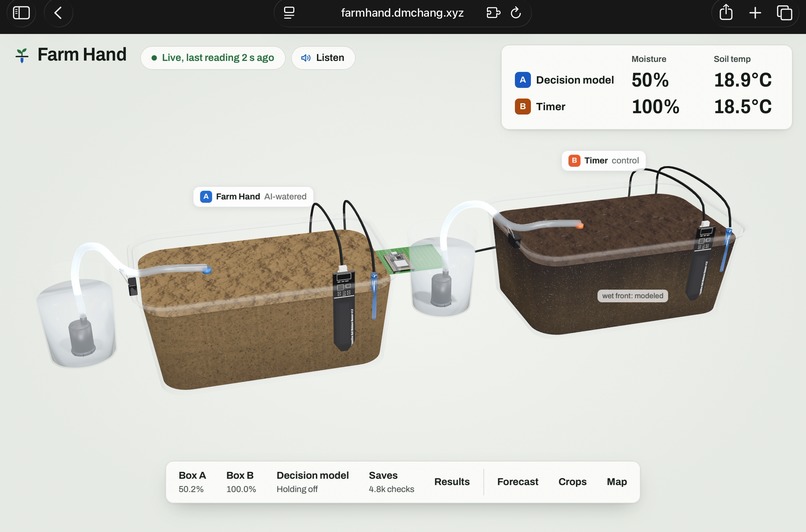
Task: Add a new tab with the plus icon
Action: (x=755, y=13)
